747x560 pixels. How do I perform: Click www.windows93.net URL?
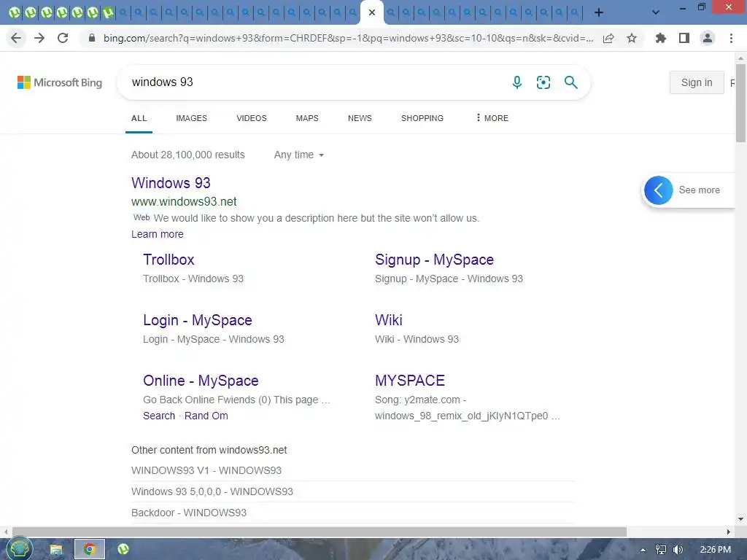(184, 201)
